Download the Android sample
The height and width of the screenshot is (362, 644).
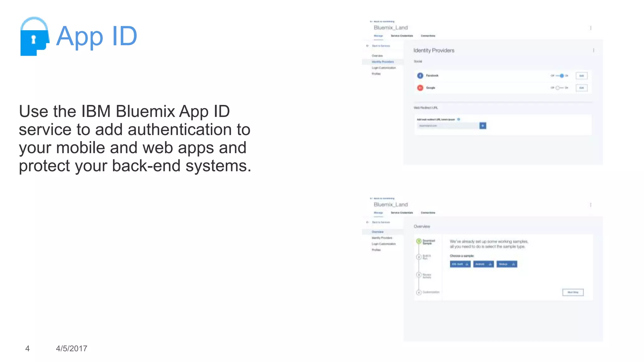[483, 264]
